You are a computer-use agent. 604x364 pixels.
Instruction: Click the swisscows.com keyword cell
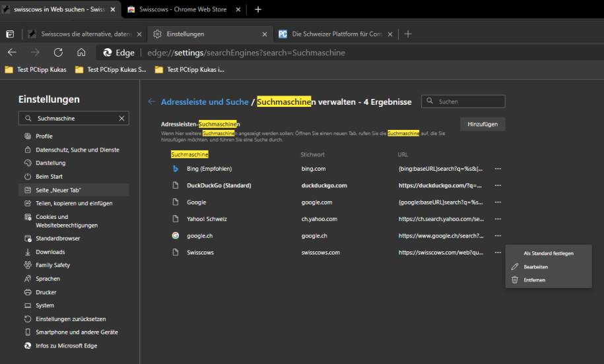(321, 253)
